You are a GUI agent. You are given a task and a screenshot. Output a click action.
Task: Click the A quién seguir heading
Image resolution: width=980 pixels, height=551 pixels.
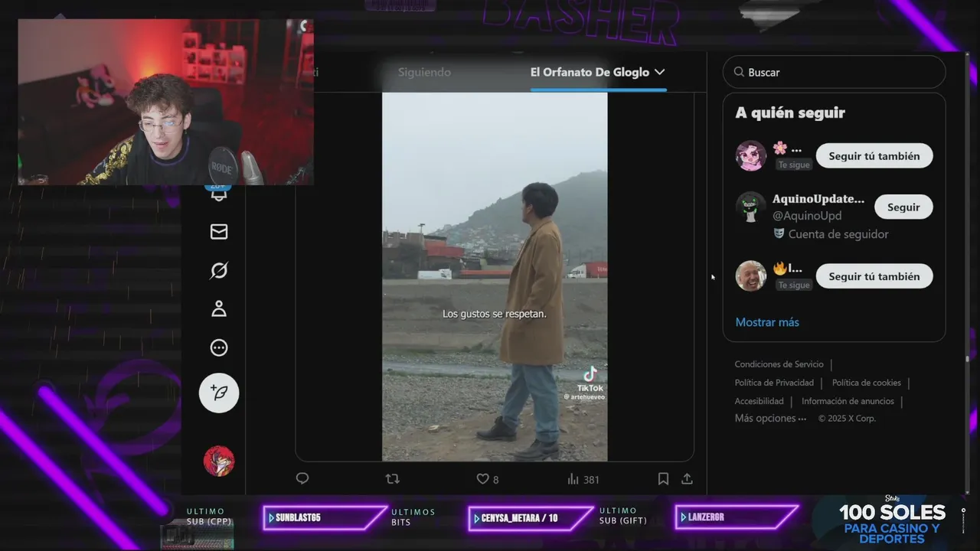(790, 112)
